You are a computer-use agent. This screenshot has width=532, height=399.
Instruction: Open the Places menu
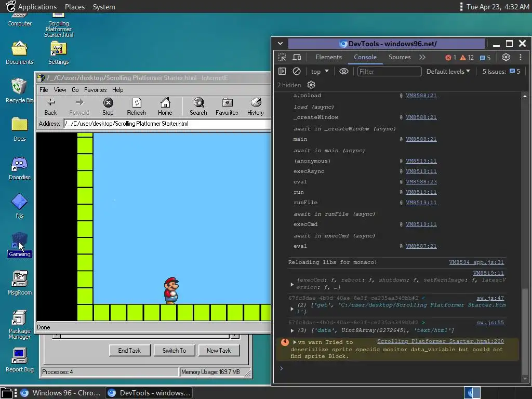(75, 7)
